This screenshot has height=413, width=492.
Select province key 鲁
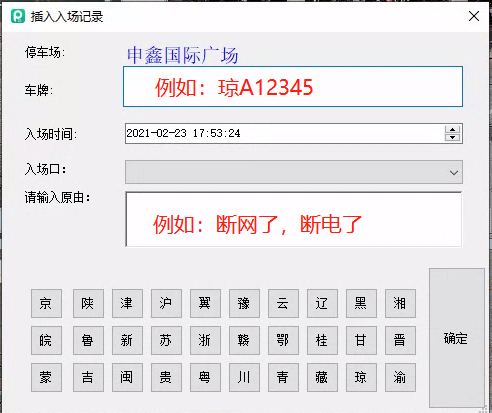(88, 340)
